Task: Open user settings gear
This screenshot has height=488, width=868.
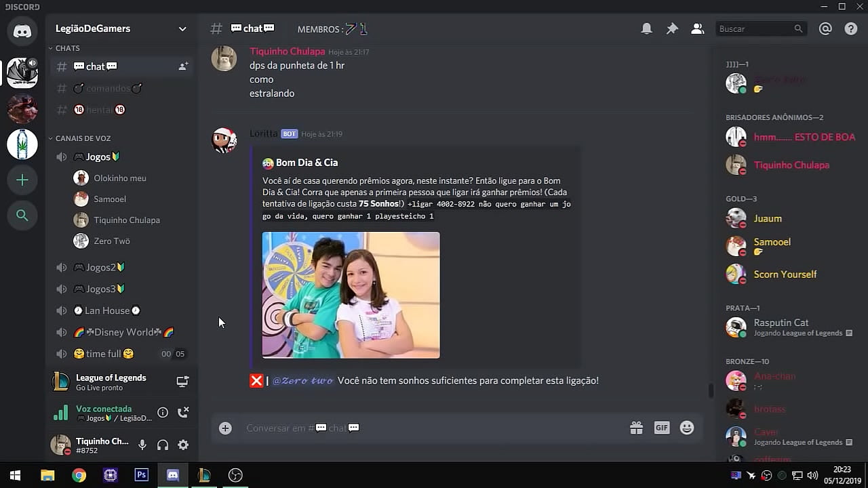Action: tap(183, 445)
